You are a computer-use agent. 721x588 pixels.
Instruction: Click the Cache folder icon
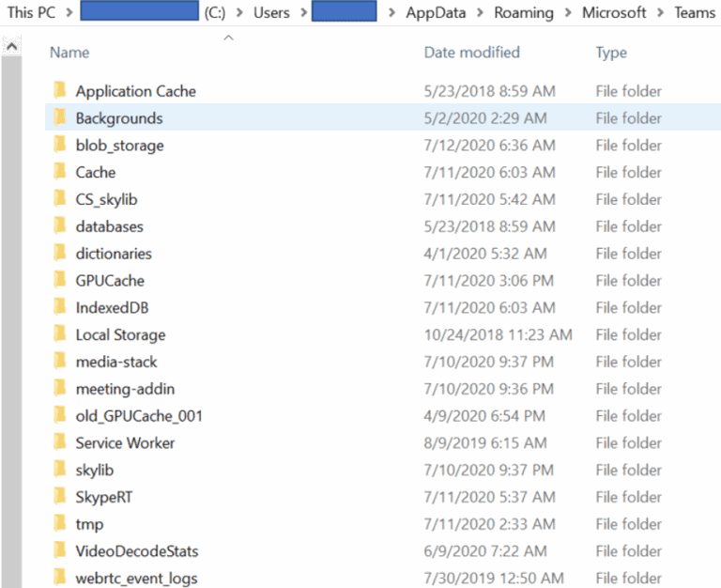click(60, 172)
